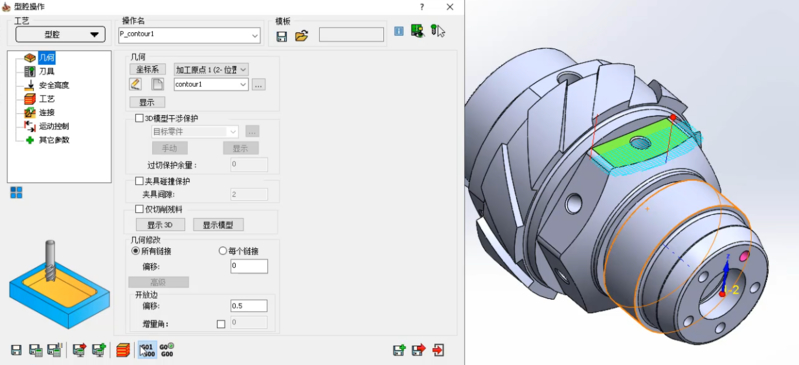
Task: Open the 加工原点 1 coordinate dropdown
Action: [211, 69]
